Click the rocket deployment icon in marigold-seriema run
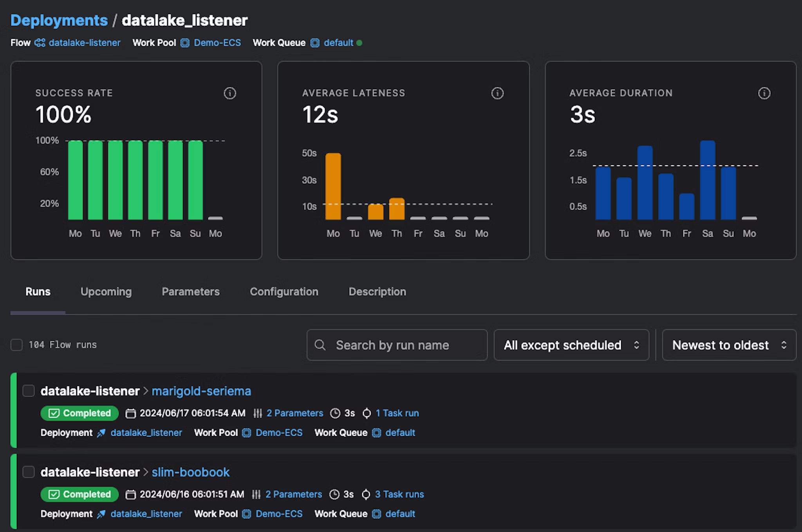802x532 pixels. (x=101, y=433)
